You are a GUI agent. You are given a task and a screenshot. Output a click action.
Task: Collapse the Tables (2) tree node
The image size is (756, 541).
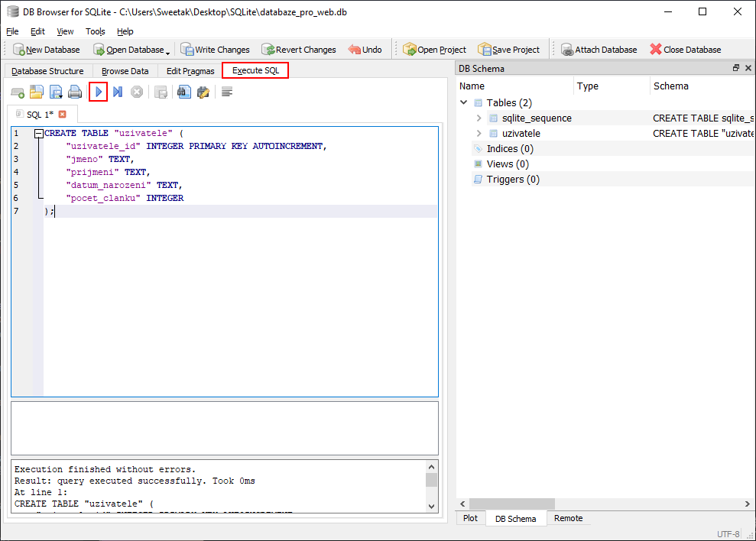[x=464, y=102]
